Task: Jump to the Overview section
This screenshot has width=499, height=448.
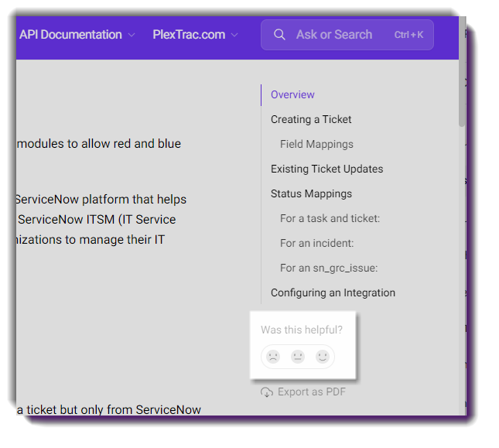Action: 292,94
